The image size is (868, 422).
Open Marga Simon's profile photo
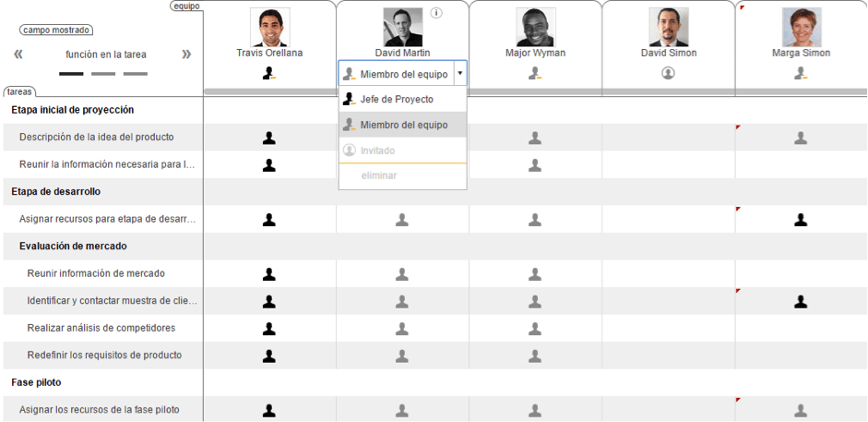(801, 27)
